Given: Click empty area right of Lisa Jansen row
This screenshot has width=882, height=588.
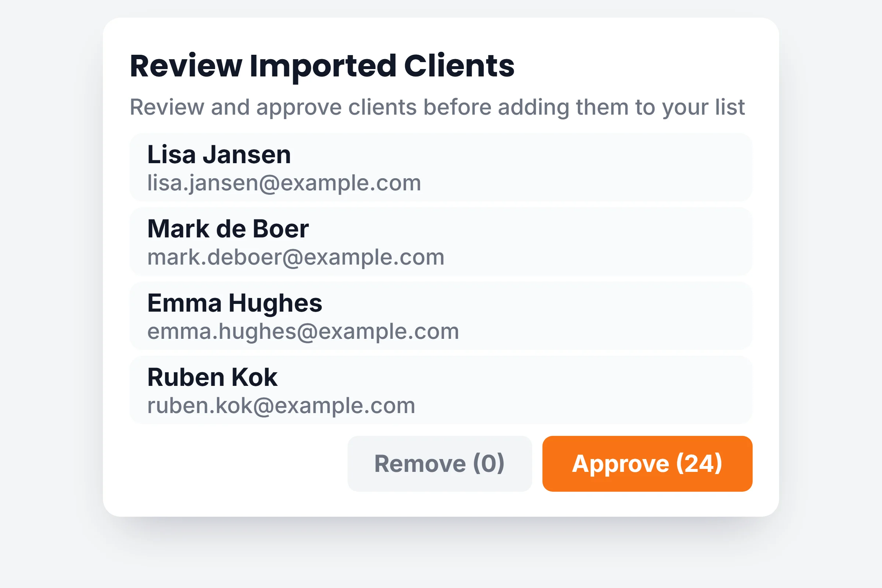Looking at the screenshot, I should (x=585, y=167).
